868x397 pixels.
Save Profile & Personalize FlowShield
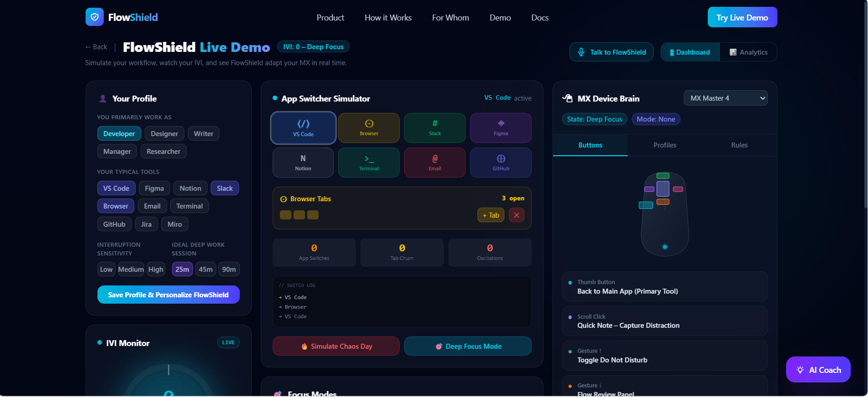[168, 295]
